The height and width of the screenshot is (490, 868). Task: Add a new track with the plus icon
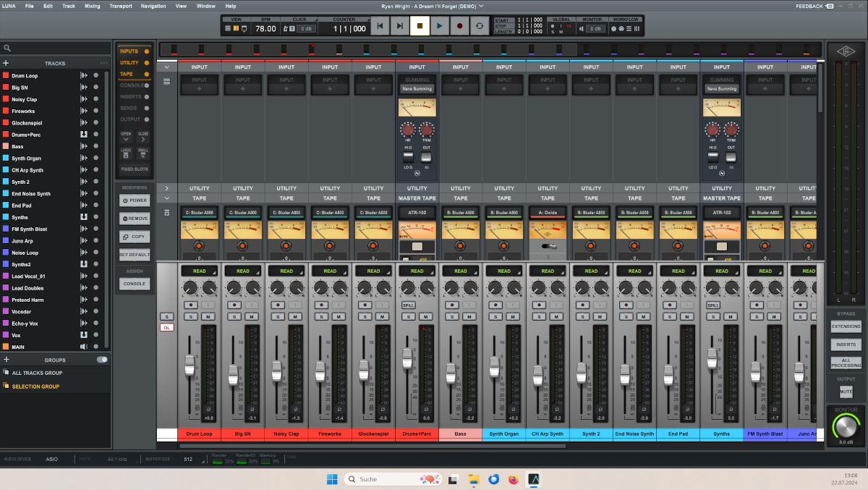pos(7,64)
